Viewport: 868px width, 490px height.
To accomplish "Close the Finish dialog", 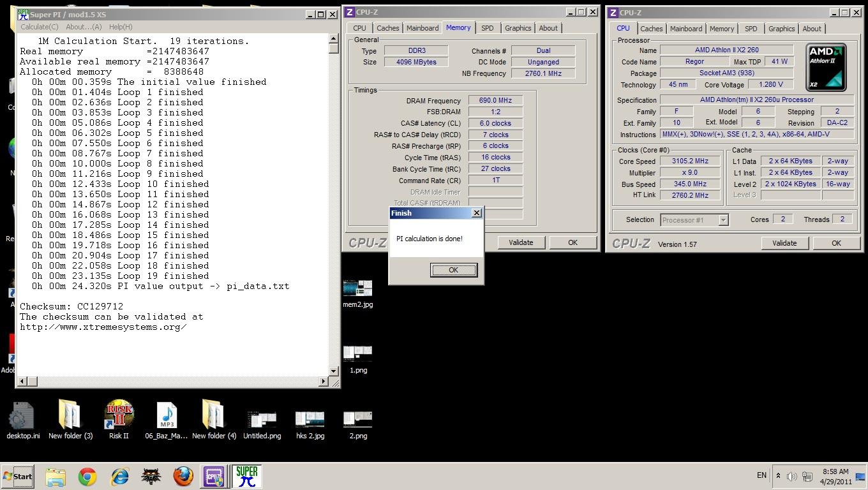I will [x=476, y=213].
